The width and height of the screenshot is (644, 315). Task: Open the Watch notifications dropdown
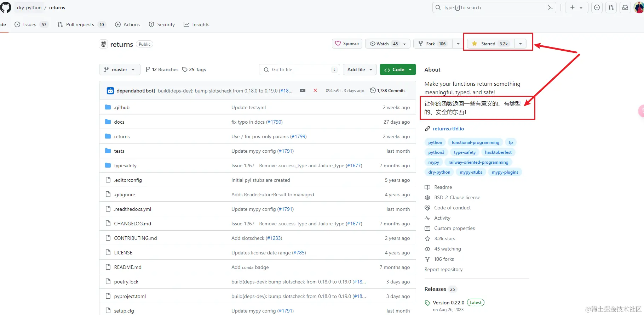click(x=388, y=44)
